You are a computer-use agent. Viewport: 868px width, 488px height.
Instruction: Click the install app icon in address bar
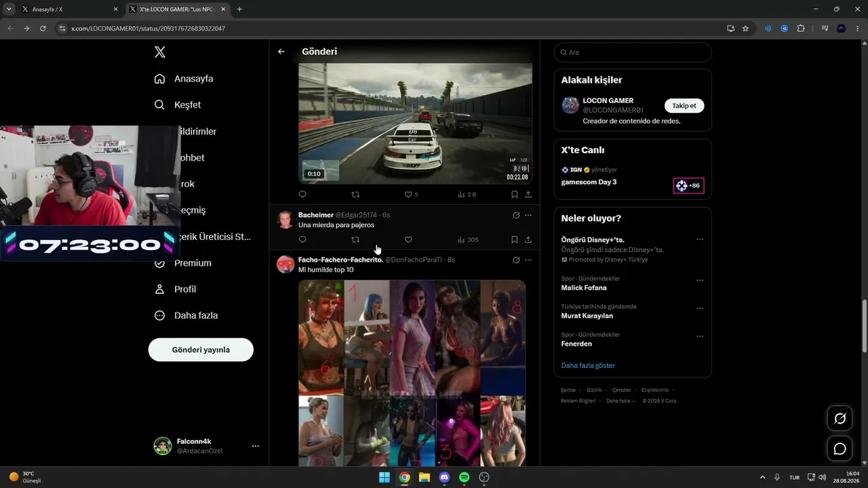click(730, 28)
